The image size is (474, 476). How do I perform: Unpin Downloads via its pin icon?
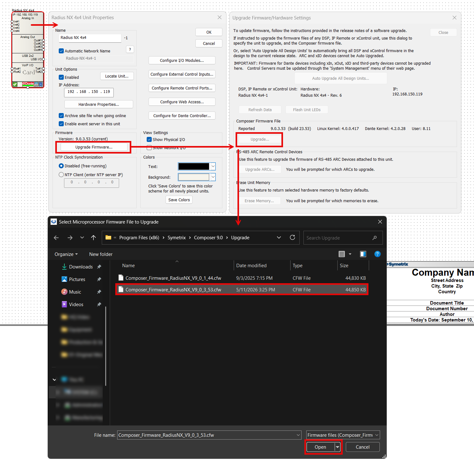[x=99, y=267]
